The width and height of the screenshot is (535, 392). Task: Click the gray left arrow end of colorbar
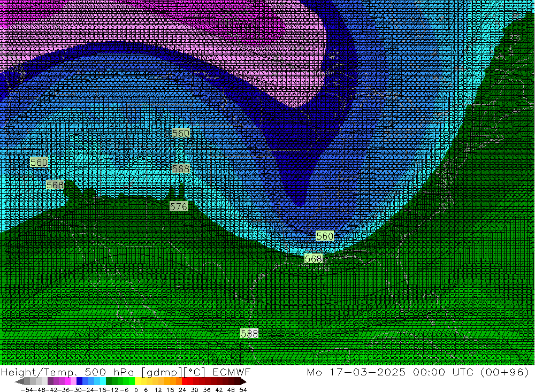pyautogui.click(x=19, y=381)
